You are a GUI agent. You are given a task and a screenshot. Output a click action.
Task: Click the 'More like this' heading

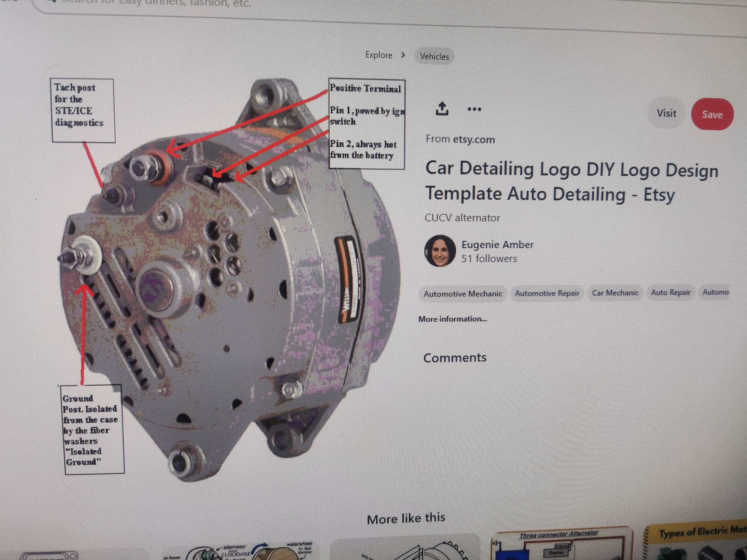406,518
